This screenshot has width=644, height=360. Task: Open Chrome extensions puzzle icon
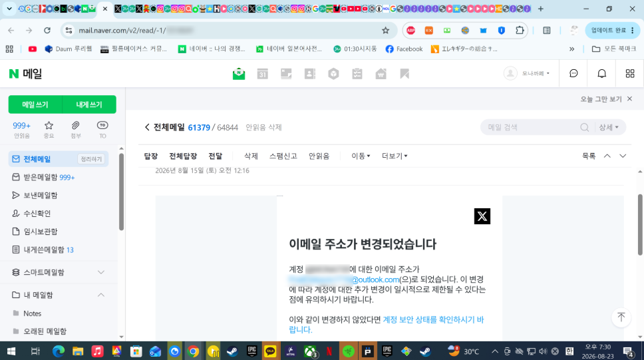520,31
